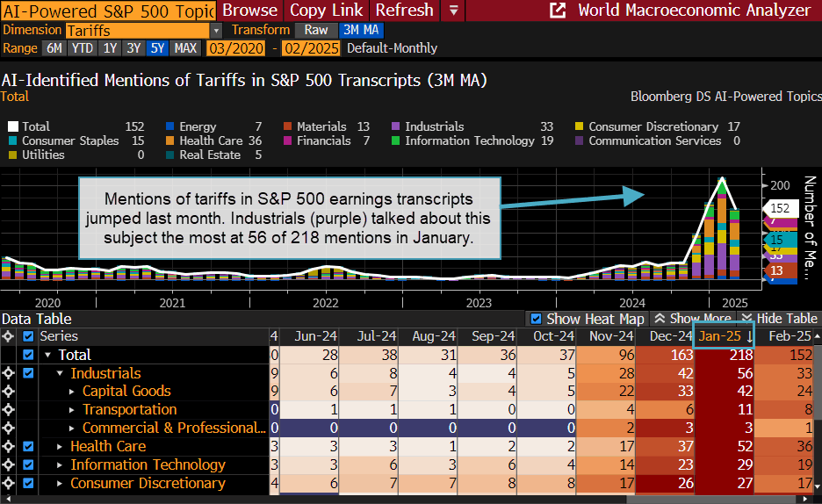Expand the Capital Goods row

coord(72,392)
